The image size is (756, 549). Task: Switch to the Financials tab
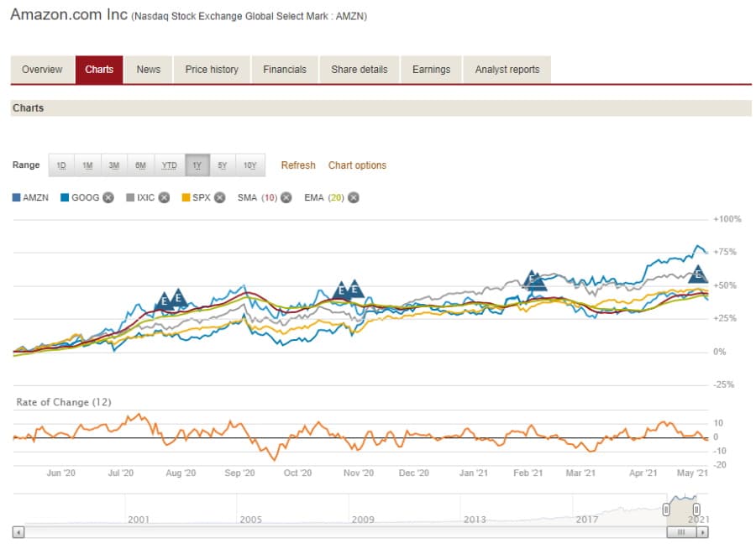pyautogui.click(x=286, y=70)
